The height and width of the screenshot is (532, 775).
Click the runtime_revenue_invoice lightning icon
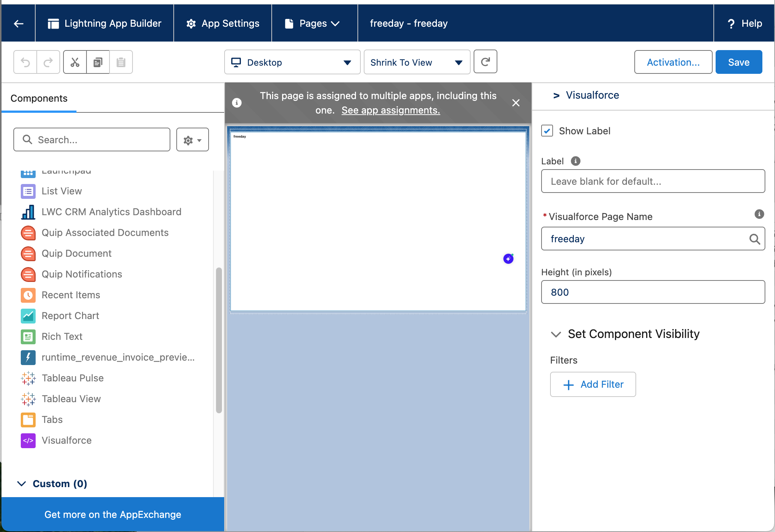(28, 358)
